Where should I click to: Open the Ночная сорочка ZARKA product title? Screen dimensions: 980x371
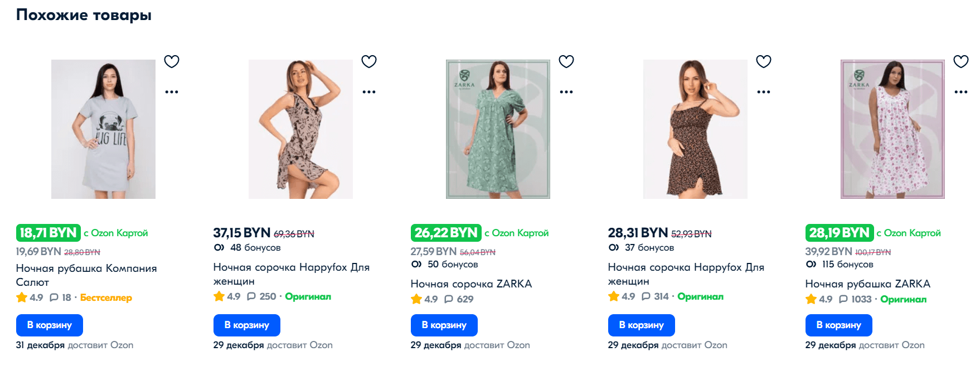471,284
